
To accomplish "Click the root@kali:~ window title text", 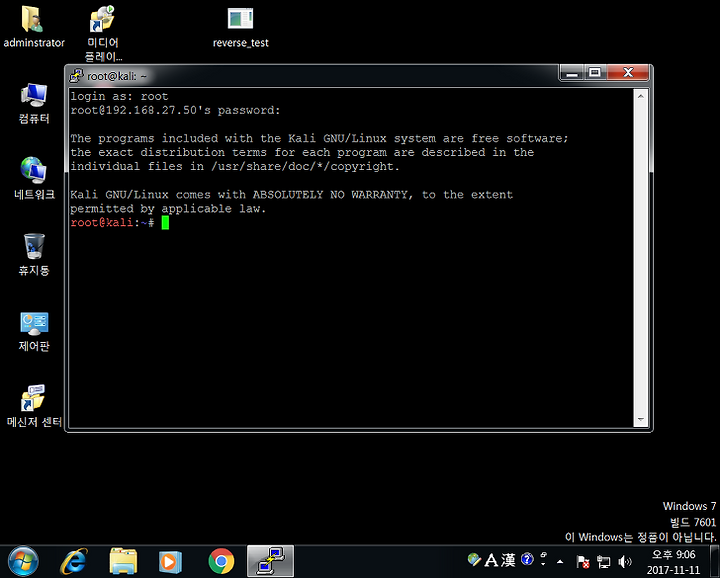I will click(117, 76).
